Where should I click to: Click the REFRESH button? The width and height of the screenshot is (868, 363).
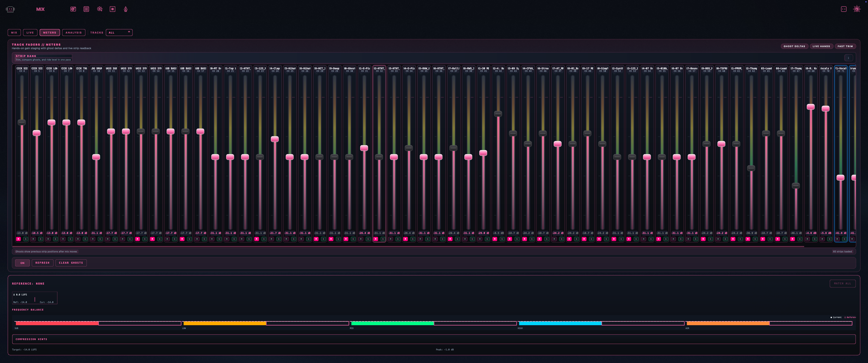coord(42,263)
